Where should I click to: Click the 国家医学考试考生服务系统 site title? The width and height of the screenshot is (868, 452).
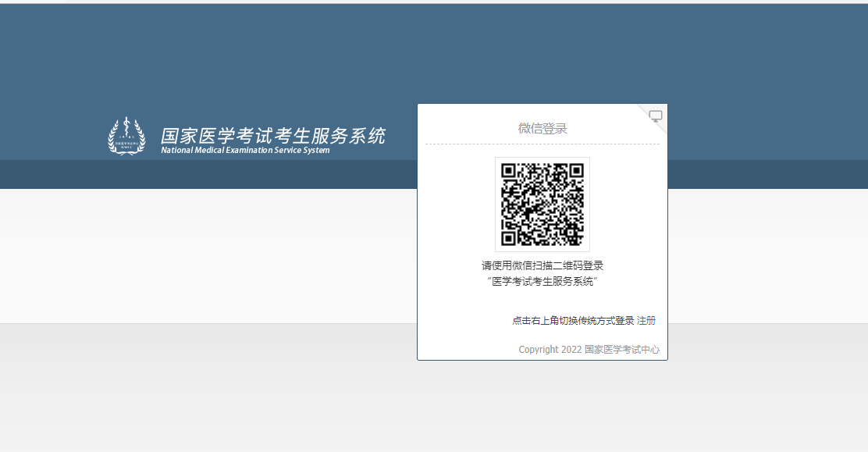click(272, 136)
